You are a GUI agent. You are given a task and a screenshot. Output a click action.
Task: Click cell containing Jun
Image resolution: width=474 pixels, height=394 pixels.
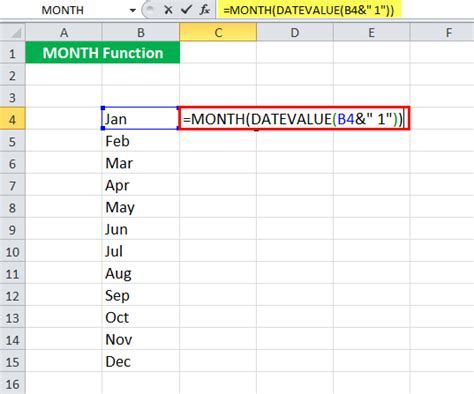(140, 229)
